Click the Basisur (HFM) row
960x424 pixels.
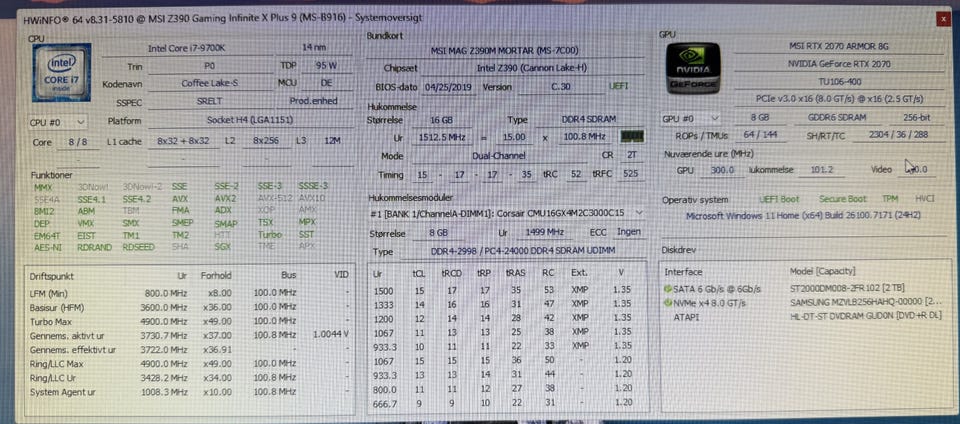[x=189, y=307]
